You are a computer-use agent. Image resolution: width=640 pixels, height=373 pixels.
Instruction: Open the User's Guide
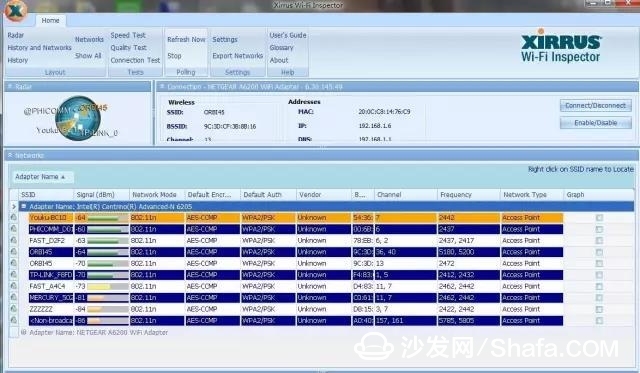(x=288, y=35)
